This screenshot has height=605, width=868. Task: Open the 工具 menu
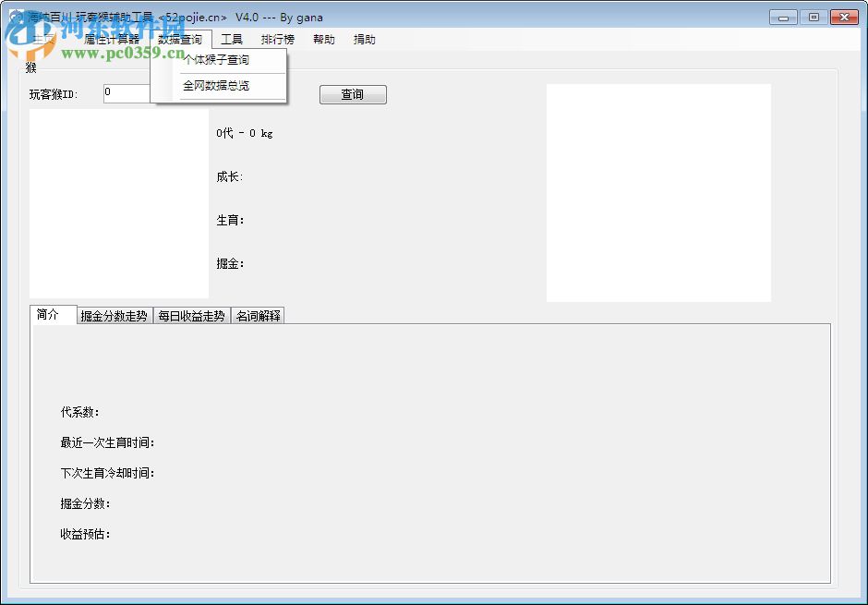click(x=231, y=39)
